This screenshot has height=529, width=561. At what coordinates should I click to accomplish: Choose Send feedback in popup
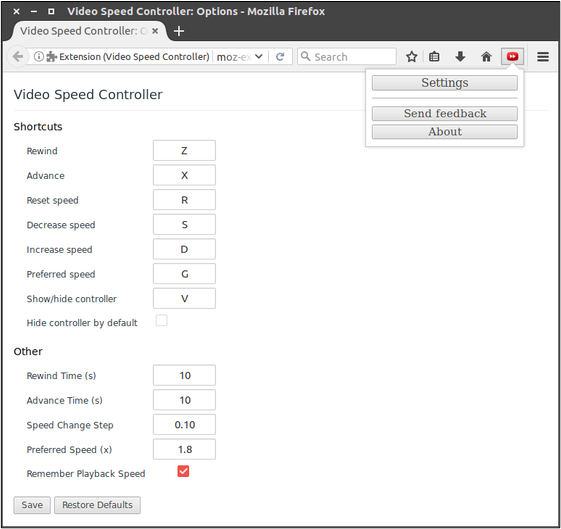point(445,114)
